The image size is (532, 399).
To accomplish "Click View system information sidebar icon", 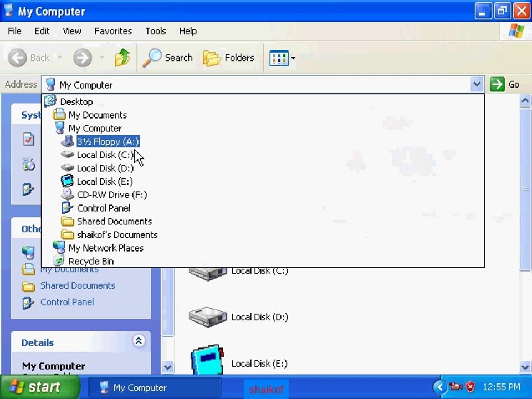I will (x=28, y=139).
